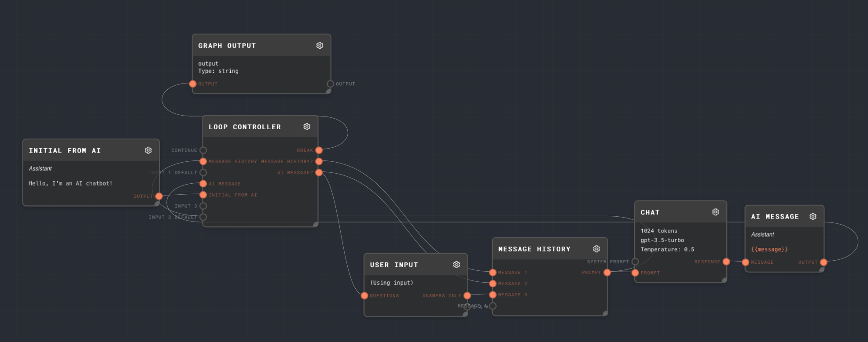Image resolution: width=868 pixels, height=342 pixels.
Task: Click the orange OUTPUT input port on Graph Output
Action: (x=193, y=84)
